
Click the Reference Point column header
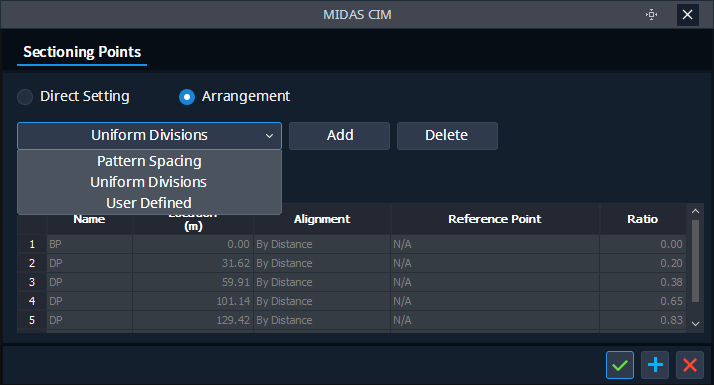495,219
